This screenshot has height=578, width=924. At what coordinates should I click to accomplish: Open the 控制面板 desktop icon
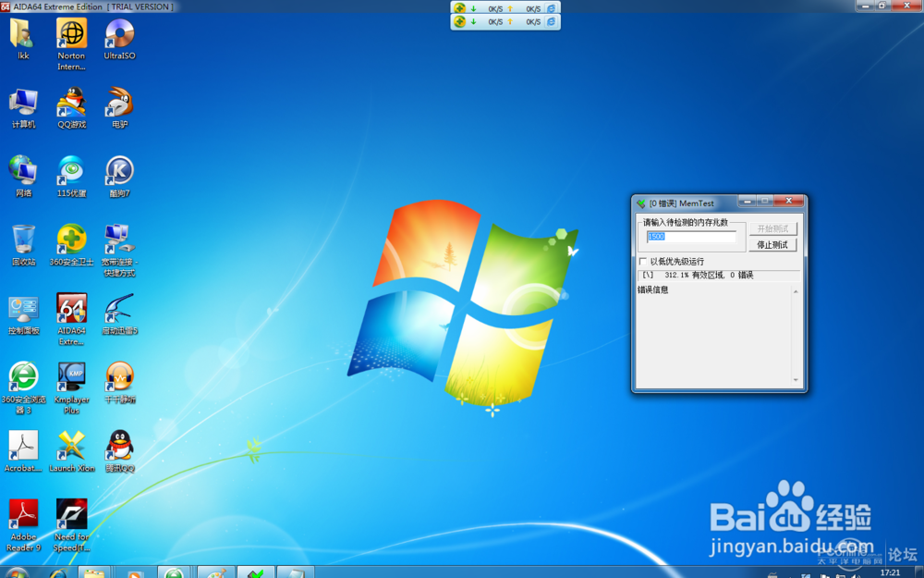(x=23, y=314)
